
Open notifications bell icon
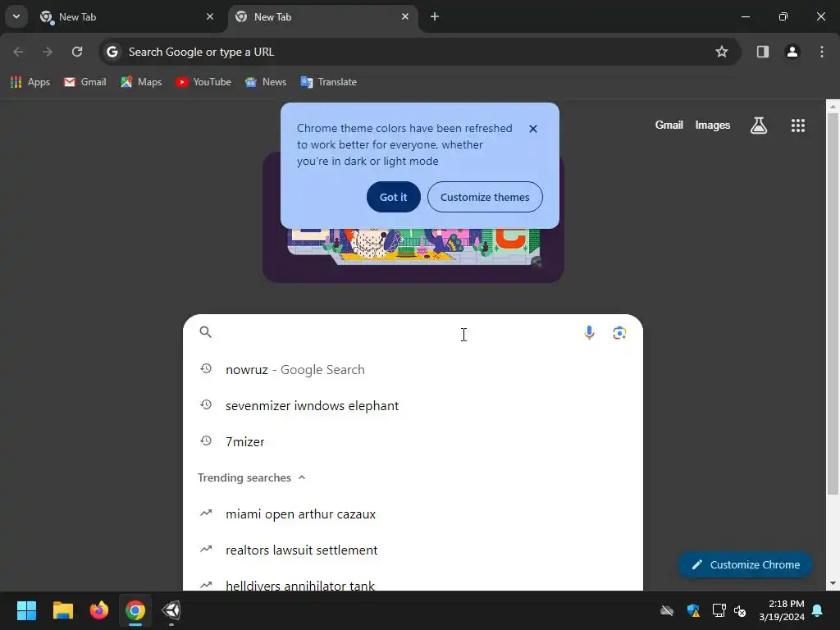pyautogui.click(x=818, y=610)
